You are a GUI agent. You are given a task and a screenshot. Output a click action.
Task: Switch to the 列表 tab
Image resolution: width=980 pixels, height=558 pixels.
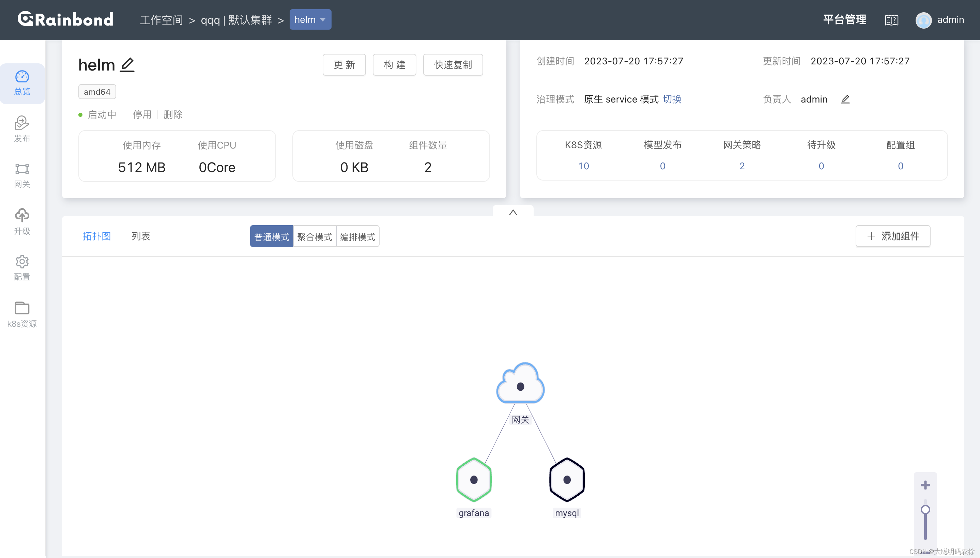(x=141, y=236)
